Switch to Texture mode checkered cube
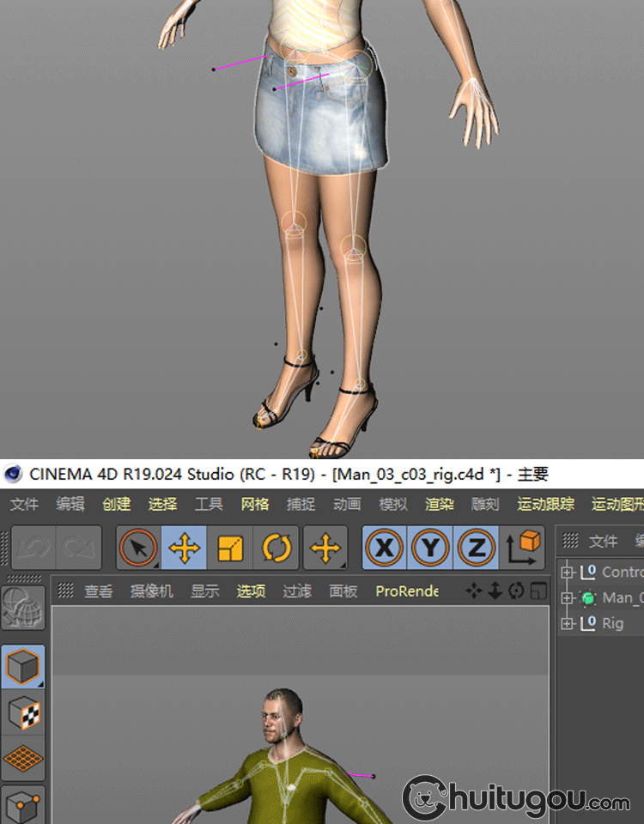The height and width of the screenshot is (824, 644). [x=22, y=712]
